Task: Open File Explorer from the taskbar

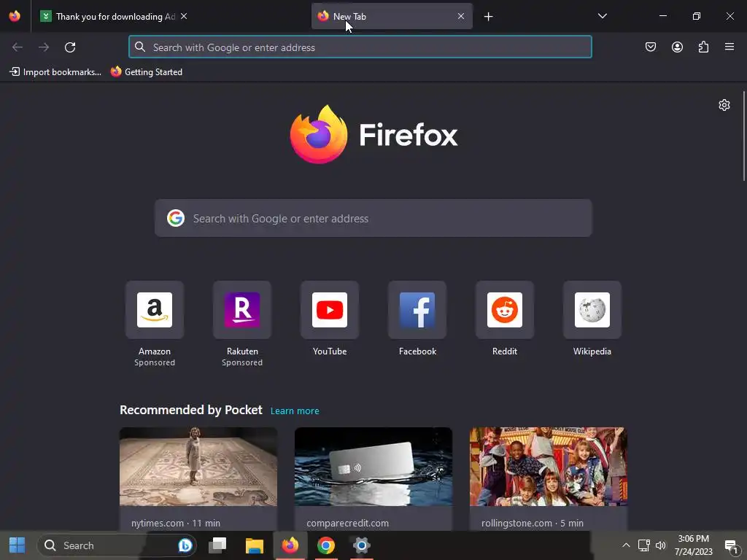Action: point(255,545)
